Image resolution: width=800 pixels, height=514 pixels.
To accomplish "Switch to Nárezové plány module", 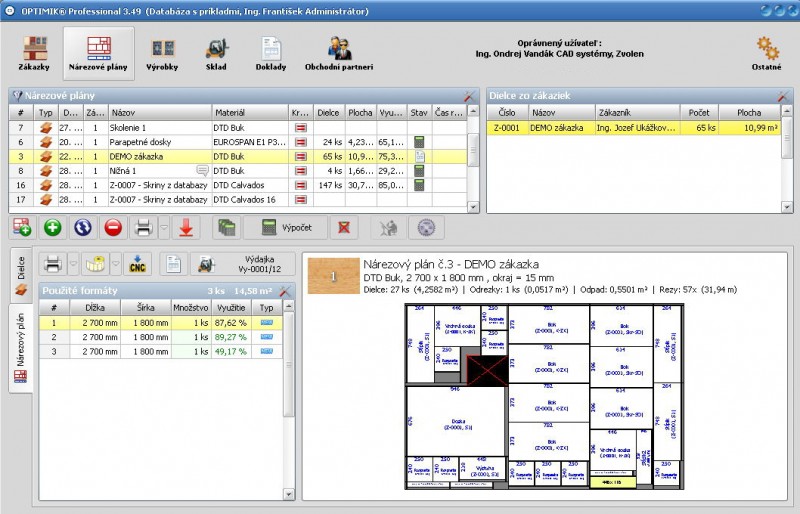I will 98,54.
